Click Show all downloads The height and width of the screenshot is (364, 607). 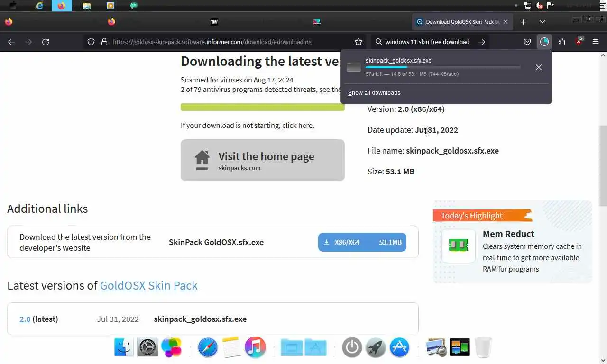click(374, 93)
